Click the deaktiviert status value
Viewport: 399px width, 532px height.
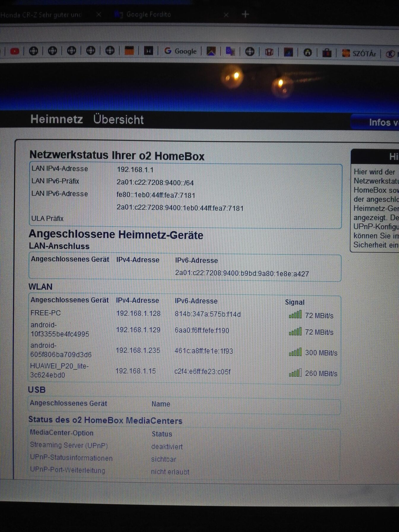coord(167,447)
